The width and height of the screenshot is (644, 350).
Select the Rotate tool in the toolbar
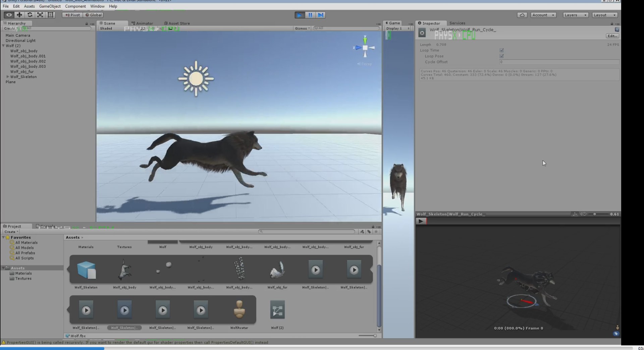point(30,15)
